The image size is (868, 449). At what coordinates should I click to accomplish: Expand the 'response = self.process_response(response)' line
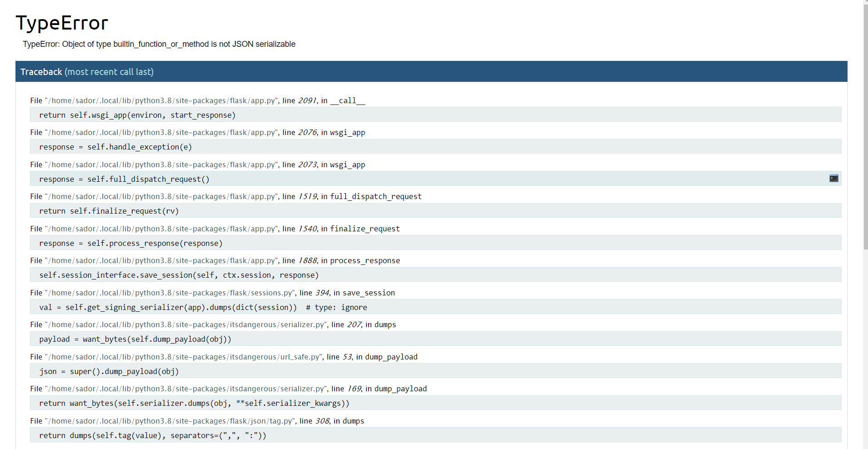[x=435, y=243]
